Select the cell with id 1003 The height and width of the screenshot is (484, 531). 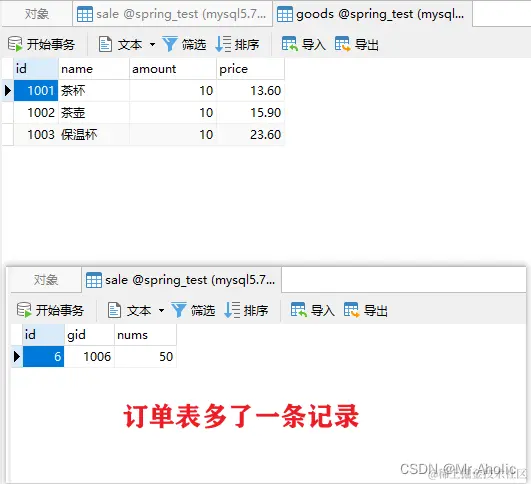(36, 134)
